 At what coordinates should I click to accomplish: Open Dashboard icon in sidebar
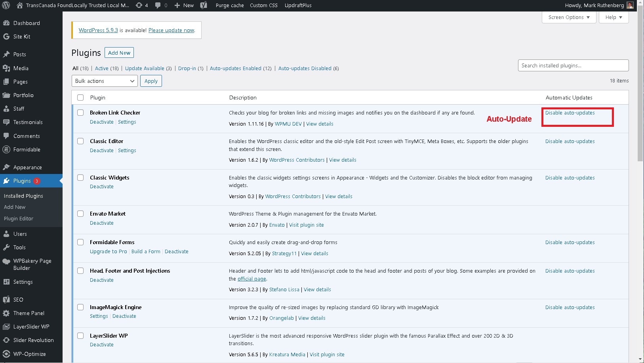point(6,23)
